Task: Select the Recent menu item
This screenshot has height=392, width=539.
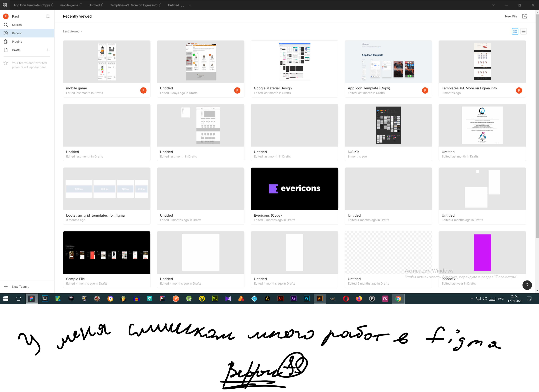Action: coord(16,33)
